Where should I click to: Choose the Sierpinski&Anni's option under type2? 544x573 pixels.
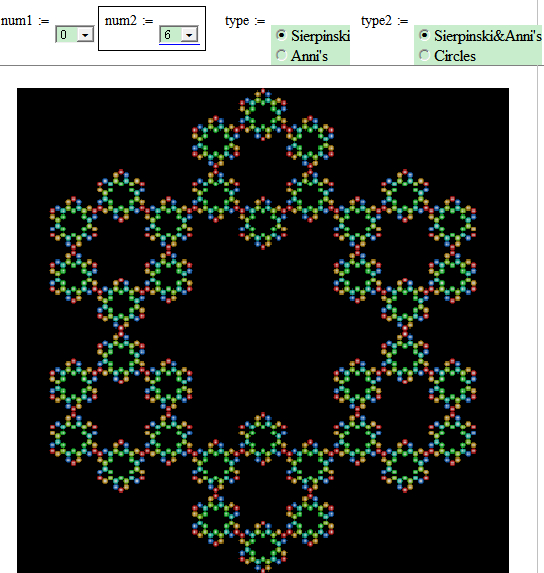click(x=424, y=35)
